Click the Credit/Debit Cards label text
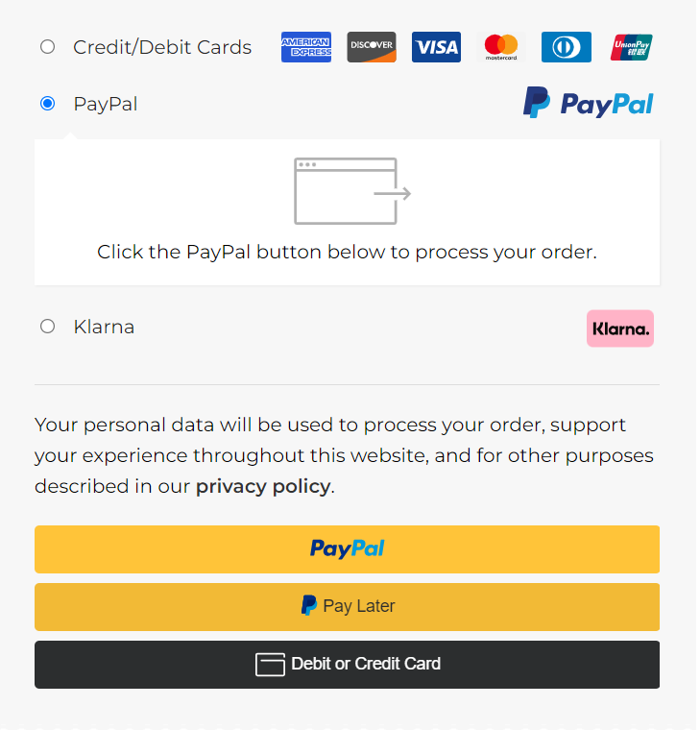The image size is (700, 730). coord(162,47)
